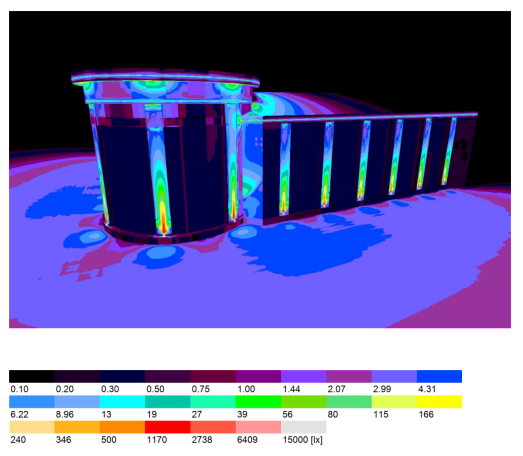Click the 166 lux yellow swatch

click(x=439, y=402)
